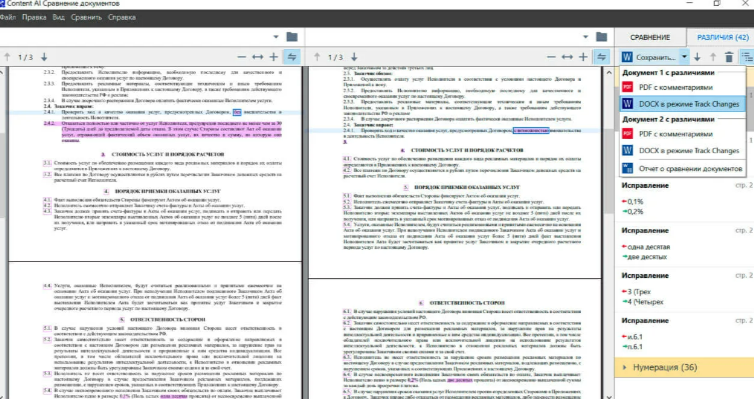Open folder icon for right document
754x399 pixels.
pos(601,37)
